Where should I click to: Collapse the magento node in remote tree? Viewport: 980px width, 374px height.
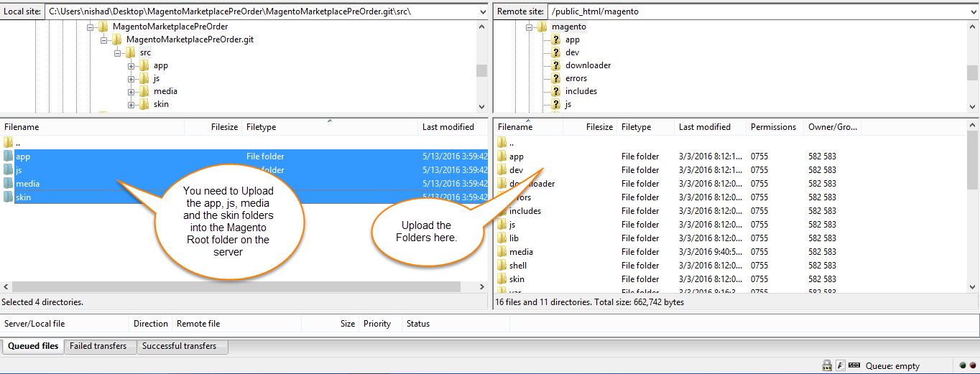tap(530, 27)
